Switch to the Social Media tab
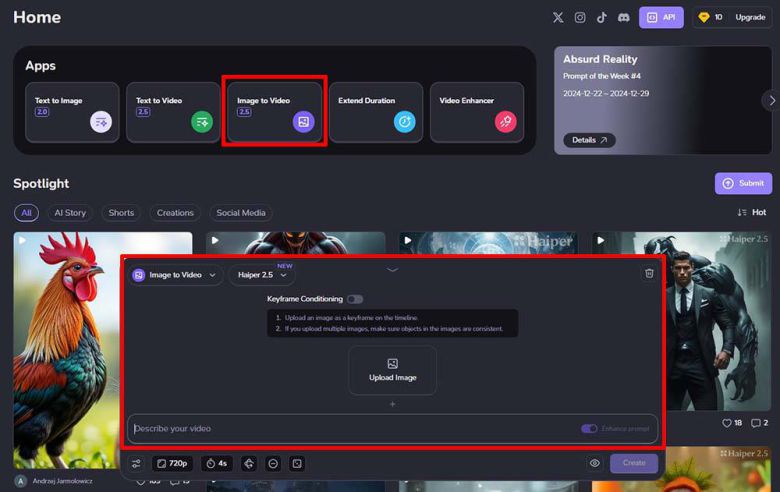 [241, 213]
